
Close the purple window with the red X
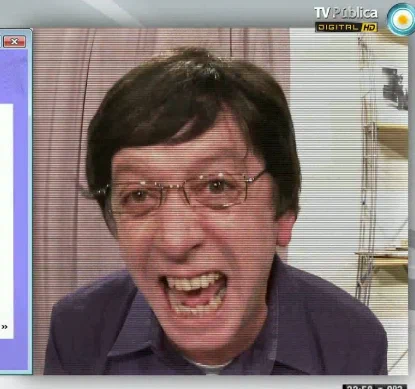(14, 42)
